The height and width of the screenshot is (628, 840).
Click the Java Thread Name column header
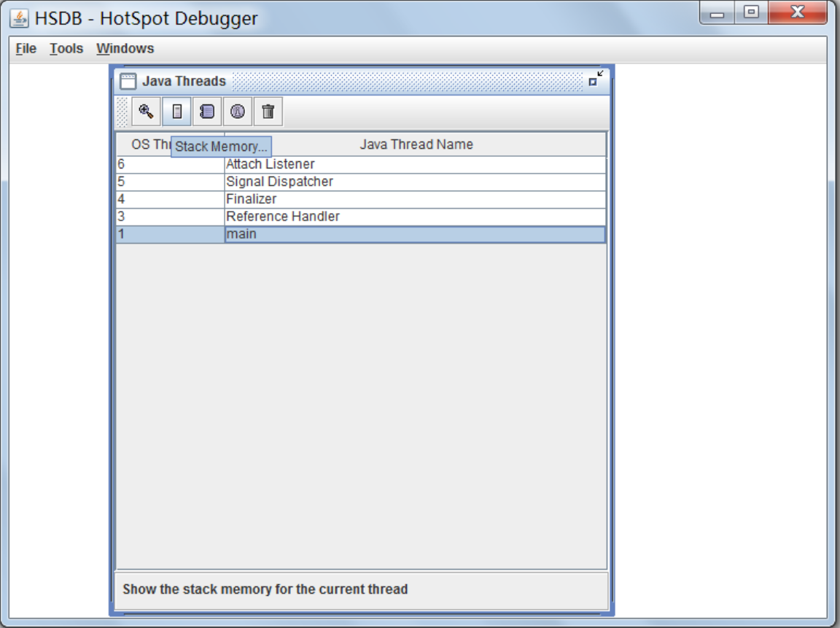(x=416, y=144)
